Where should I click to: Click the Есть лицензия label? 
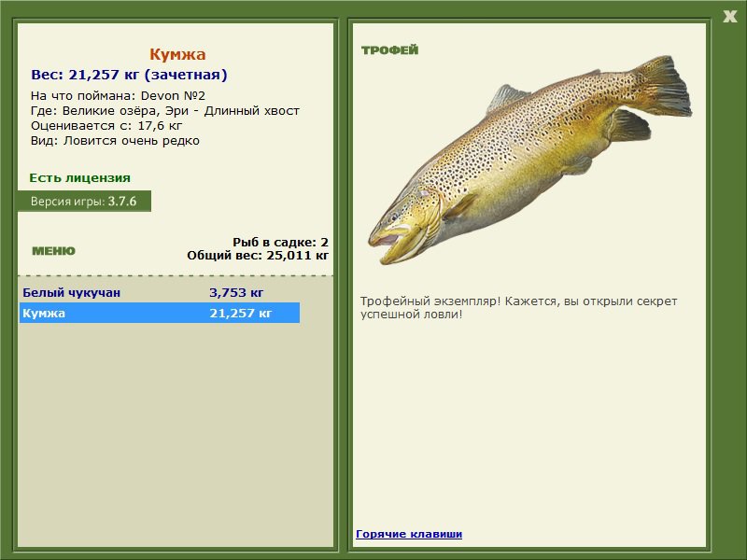[79, 177]
